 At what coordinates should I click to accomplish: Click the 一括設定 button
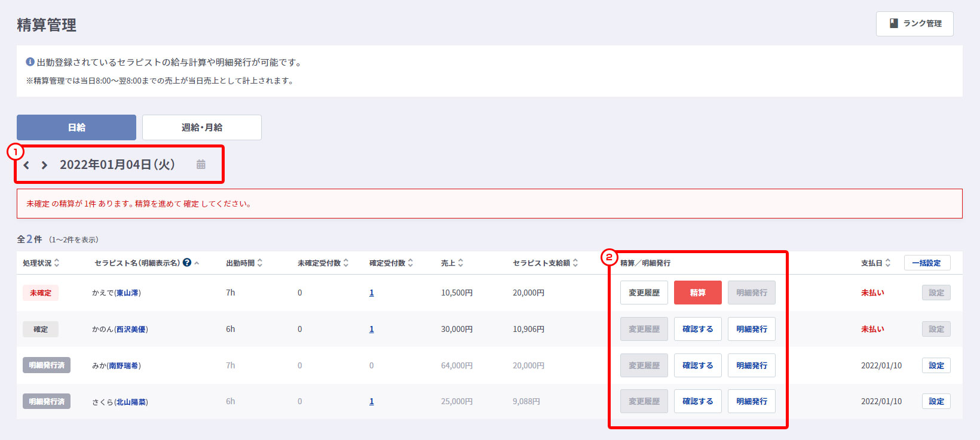click(x=927, y=263)
